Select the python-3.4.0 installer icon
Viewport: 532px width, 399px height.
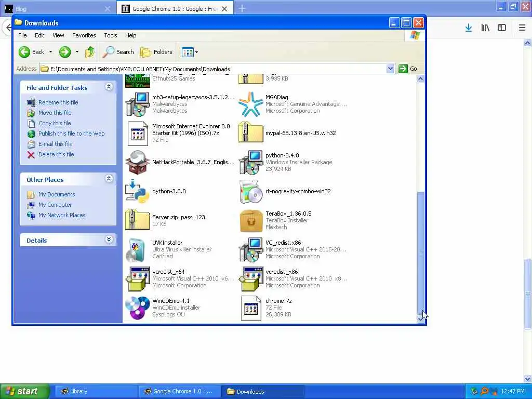pos(251,162)
